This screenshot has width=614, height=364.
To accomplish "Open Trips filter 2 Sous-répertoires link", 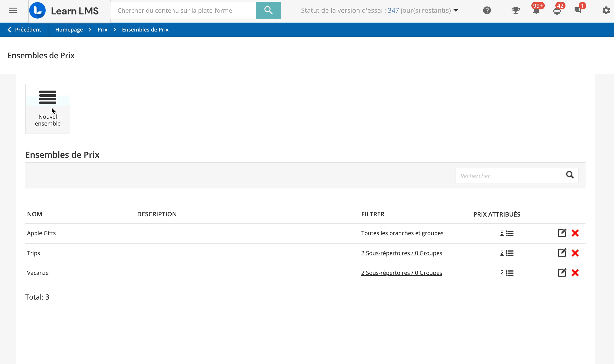I will click(x=401, y=253).
